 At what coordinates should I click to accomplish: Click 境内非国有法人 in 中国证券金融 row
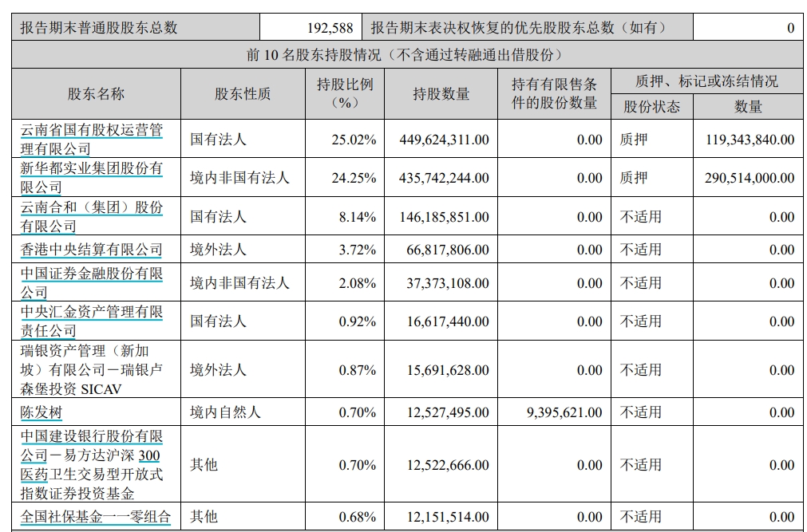pyautogui.click(x=239, y=282)
